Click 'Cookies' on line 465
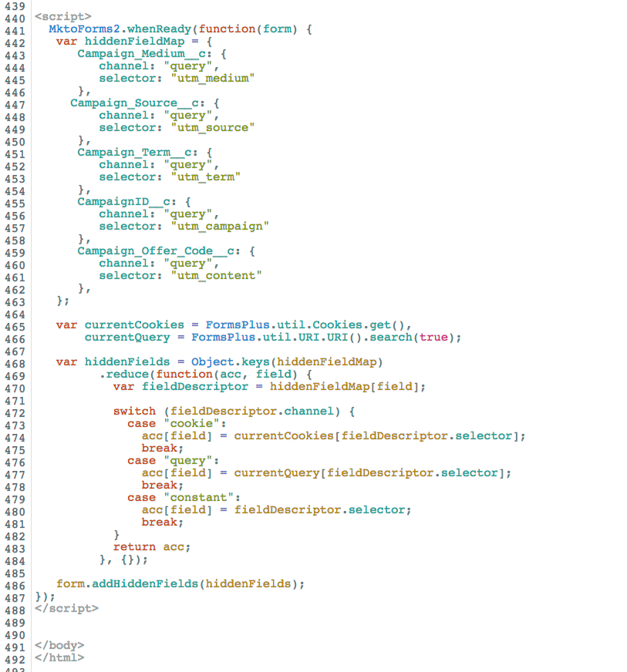The image size is (627, 672). pos(337,325)
